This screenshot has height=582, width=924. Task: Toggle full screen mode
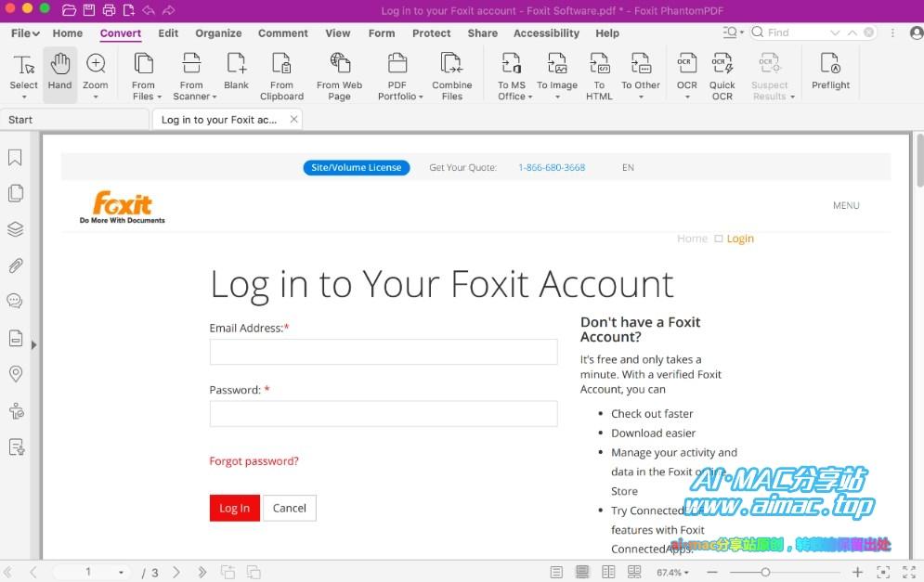coord(909,572)
